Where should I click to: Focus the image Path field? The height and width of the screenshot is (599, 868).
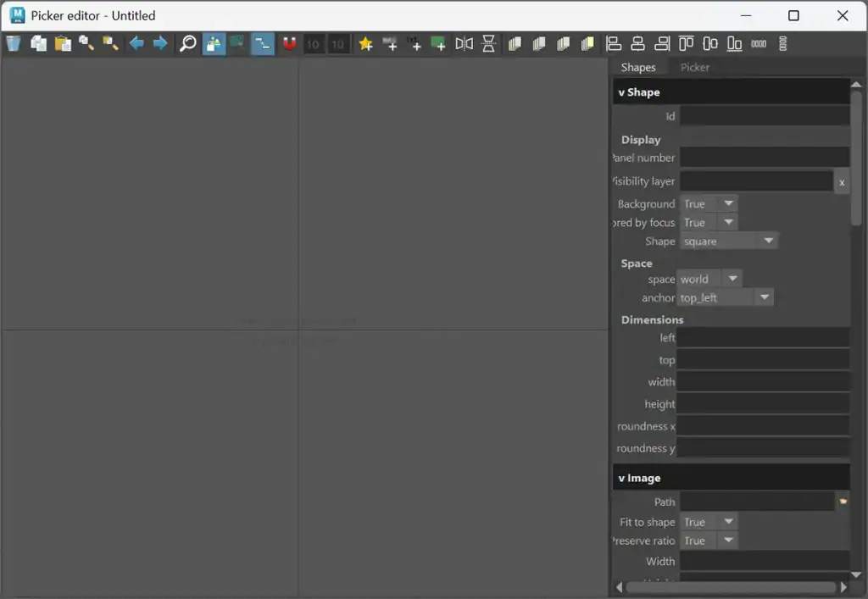tap(757, 502)
